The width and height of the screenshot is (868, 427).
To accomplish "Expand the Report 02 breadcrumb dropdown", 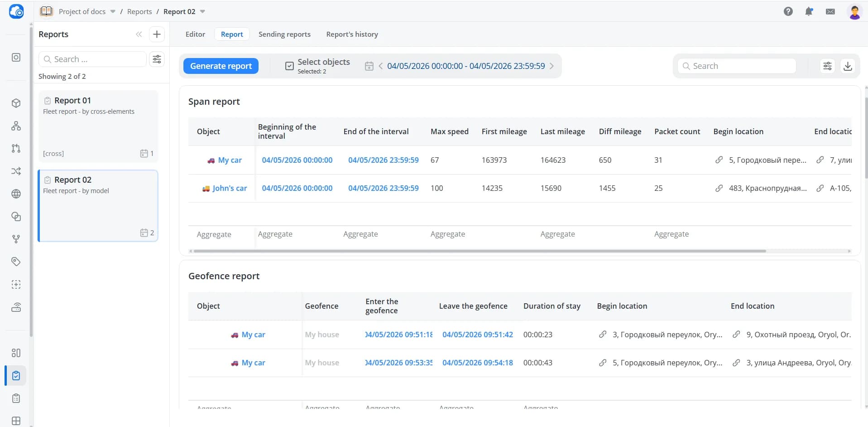I will coord(202,12).
